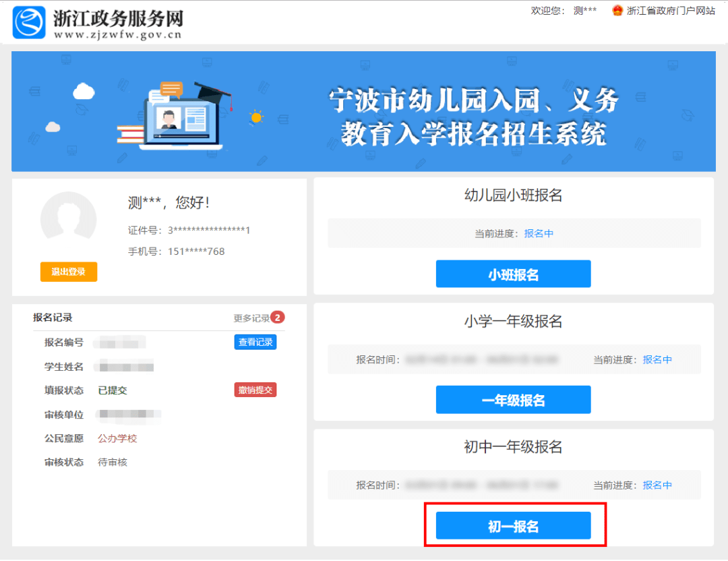Click the orange sun icon in the banner
This screenshot has height=561, width=728.
(256, 117)
